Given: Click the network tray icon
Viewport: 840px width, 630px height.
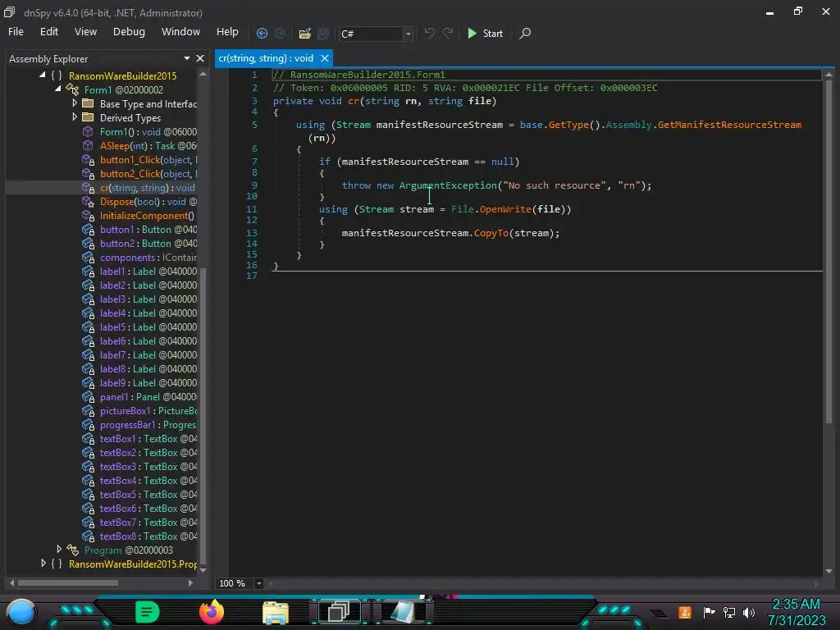Looking at the screenshot, I should tap(729, 612).
